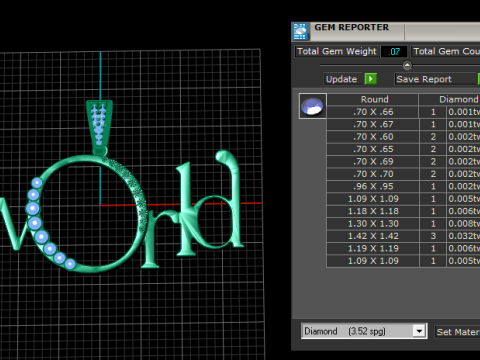This screenshot has width=480, height=360.
Task: Open the Diamond material dropdown
Action: [419, 331]
